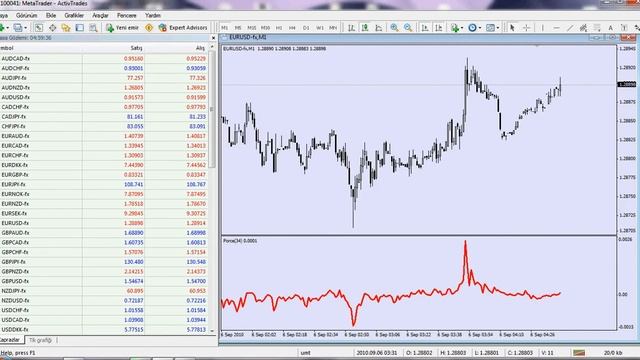Open the Data Window icon
Image resolution: width=640 pixels, height=360 pixels.
click(x=53, y=28)
